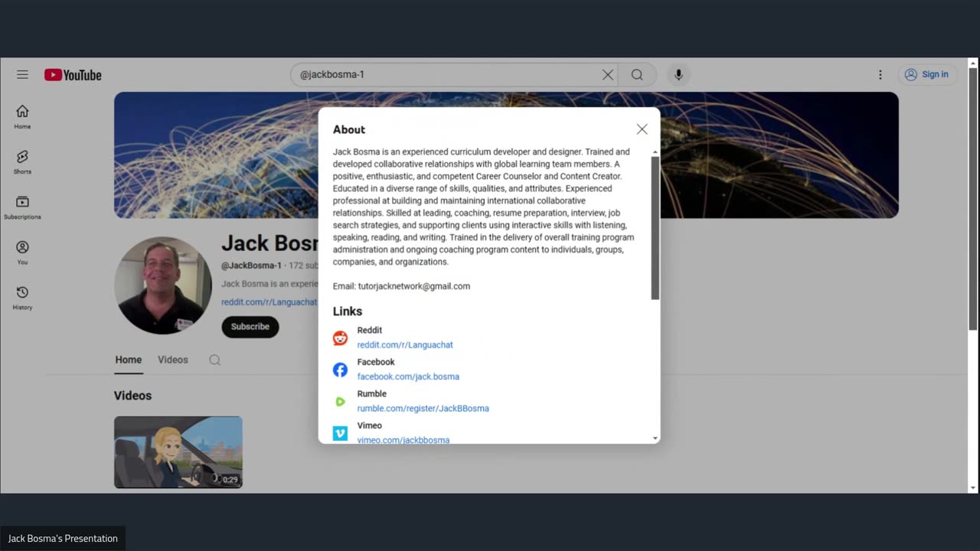
Task: Open the YouTube hamburger guide menu
Action: pyautogui.click(x=22, y=74)
